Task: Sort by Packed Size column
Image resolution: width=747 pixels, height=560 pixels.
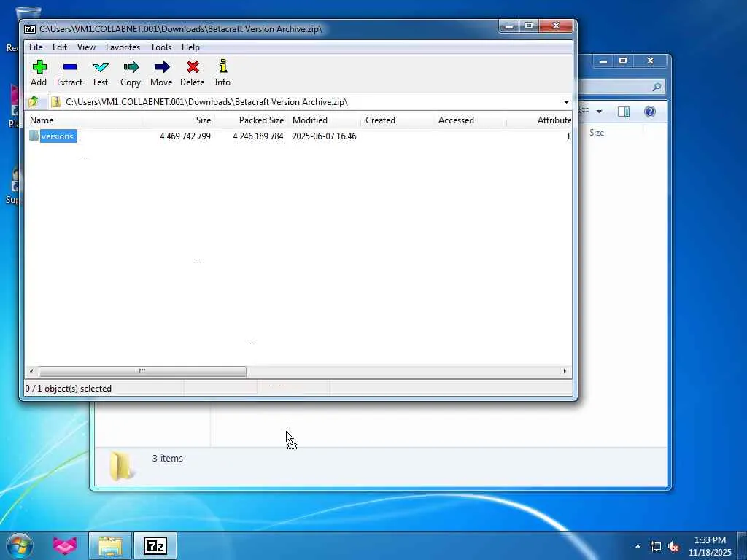Action: 251,120
